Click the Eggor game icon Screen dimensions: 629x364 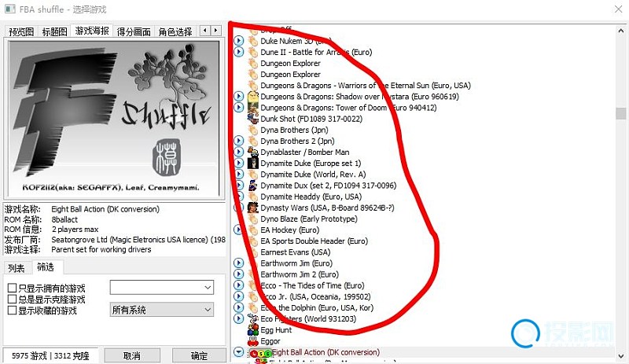pyautogui.click(x=252, y=341)
